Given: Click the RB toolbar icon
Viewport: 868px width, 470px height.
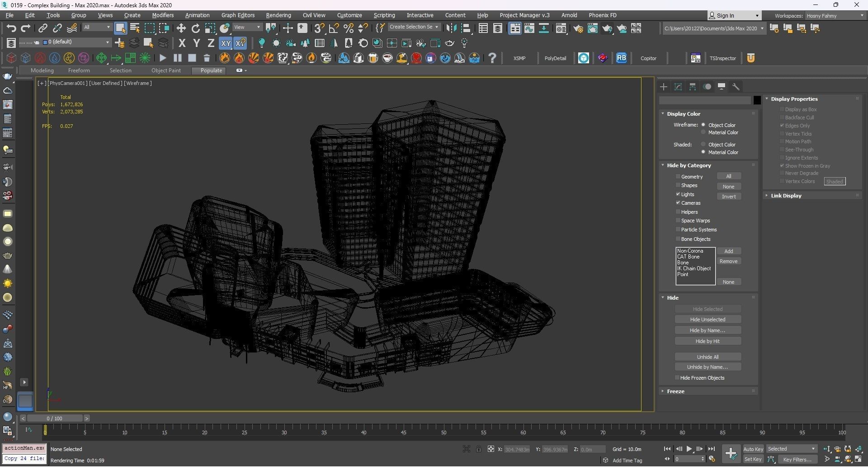Looking at the screenshot, I should [x=621, y=58].
